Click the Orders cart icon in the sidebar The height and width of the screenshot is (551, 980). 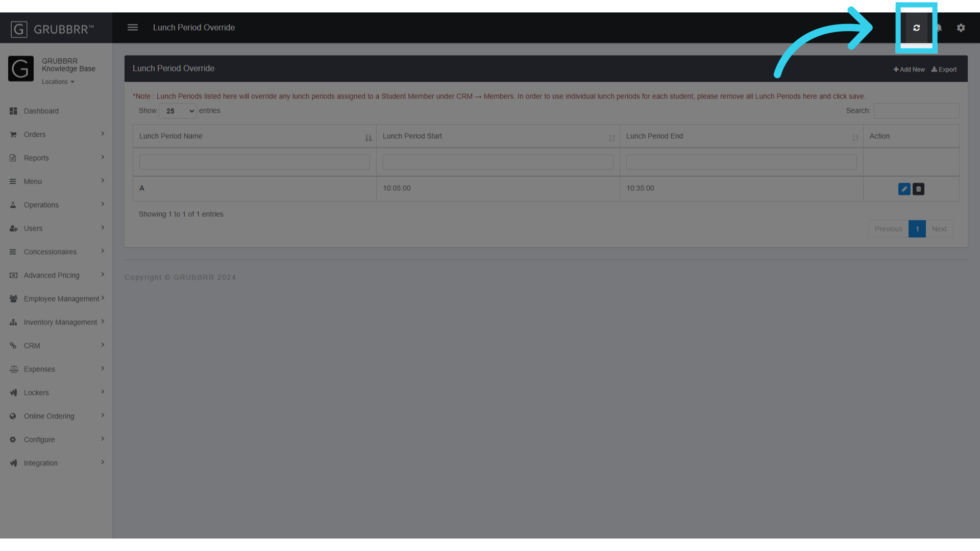pos(13,134)
